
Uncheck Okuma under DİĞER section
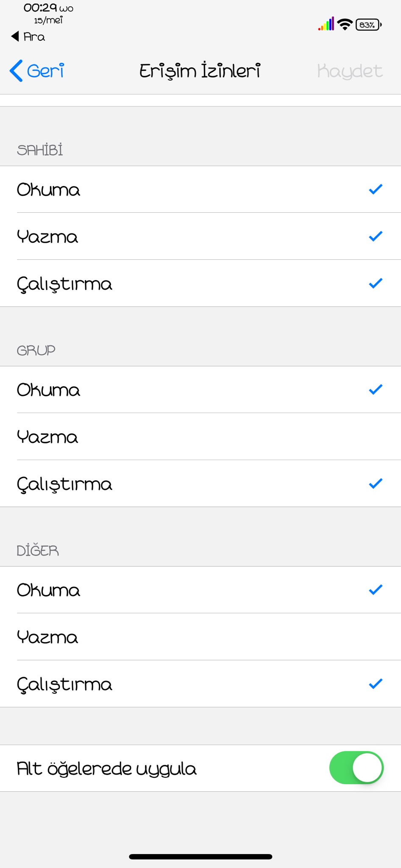pos(376,590)
